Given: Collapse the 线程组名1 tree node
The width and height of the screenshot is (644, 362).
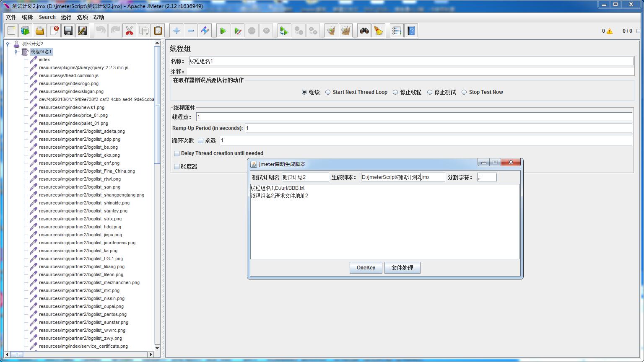Looking at the screenshot, I should [16, 52].
